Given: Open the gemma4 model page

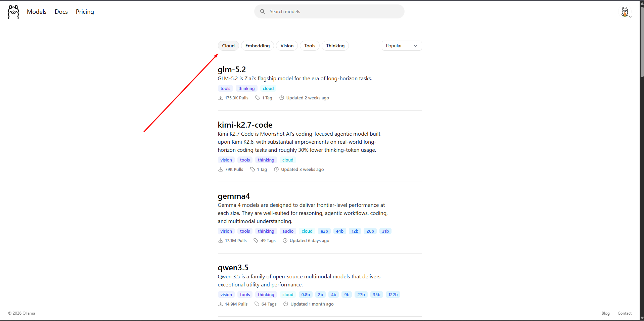Looking at the screenshot, I should tap(234, 196).
